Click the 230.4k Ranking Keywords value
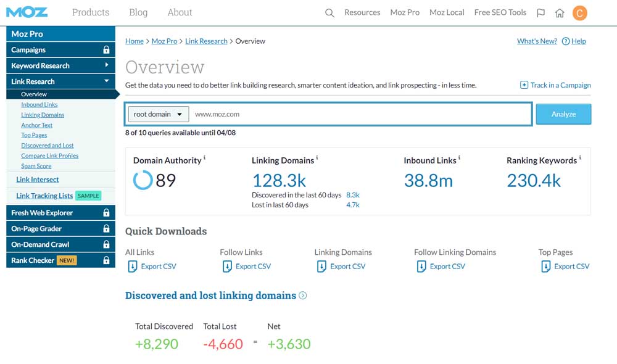Screen dimensions: 617x364 pos(534,181)
